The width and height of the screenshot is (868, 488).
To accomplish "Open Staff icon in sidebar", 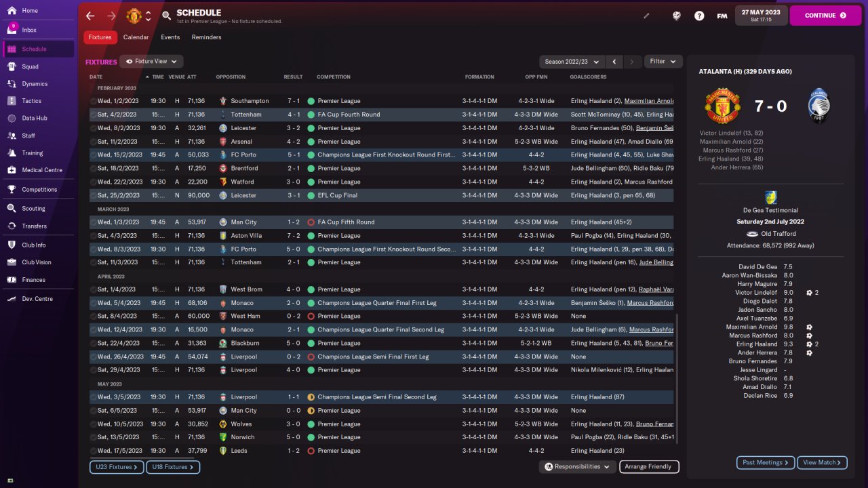I will click(x=12, y=136).
